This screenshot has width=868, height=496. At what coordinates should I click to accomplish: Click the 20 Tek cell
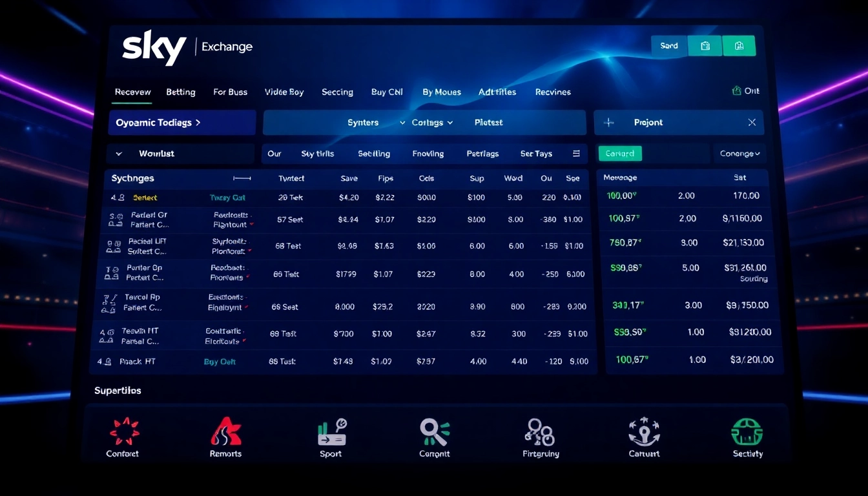[x=291, y=198]
